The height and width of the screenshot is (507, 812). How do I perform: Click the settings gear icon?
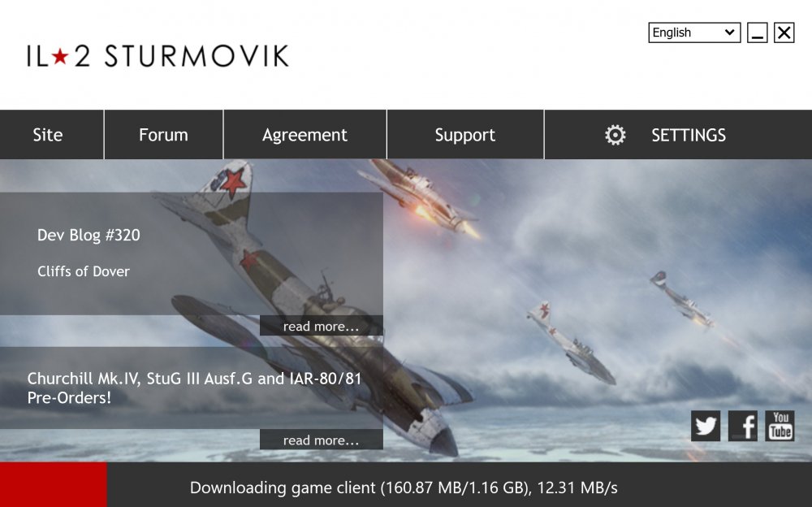pyautogui.click(x=615, y=136)
